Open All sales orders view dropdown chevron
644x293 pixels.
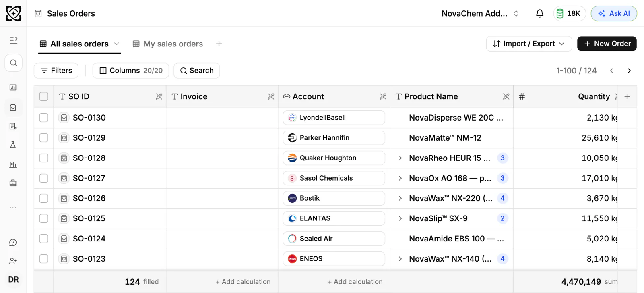point(117,44)
